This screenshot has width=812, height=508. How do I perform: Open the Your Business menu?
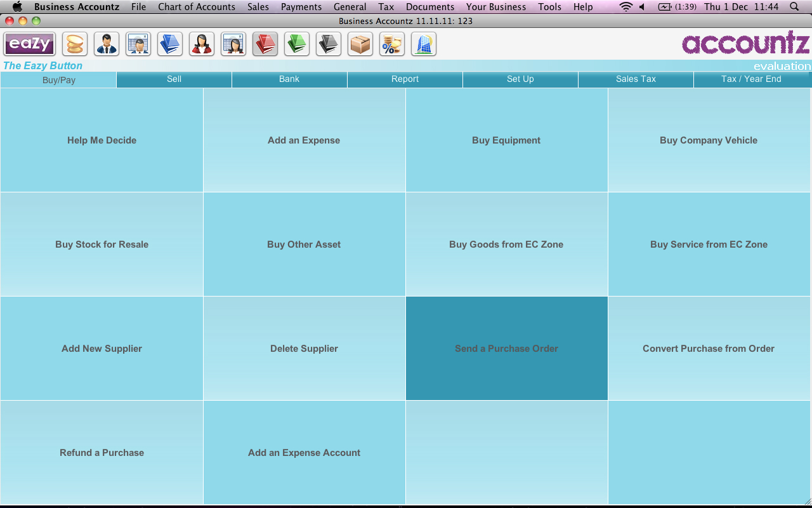(496, 7)
